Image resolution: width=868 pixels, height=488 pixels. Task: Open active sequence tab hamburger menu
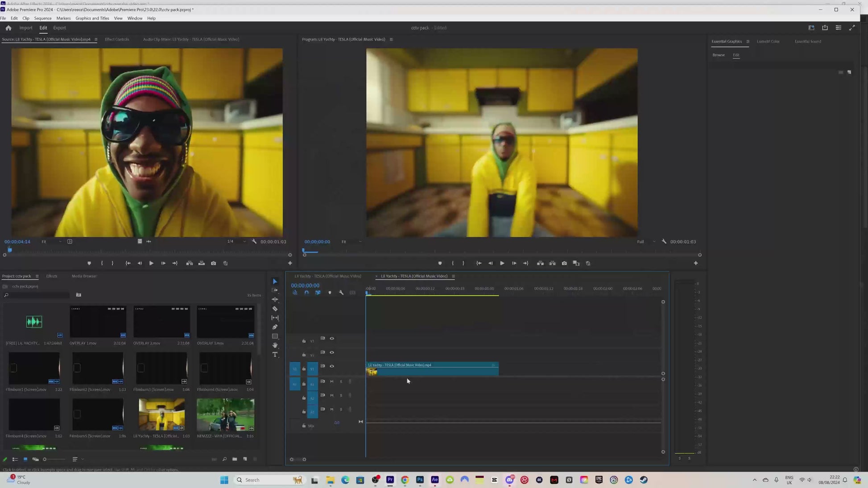(453, 276)
